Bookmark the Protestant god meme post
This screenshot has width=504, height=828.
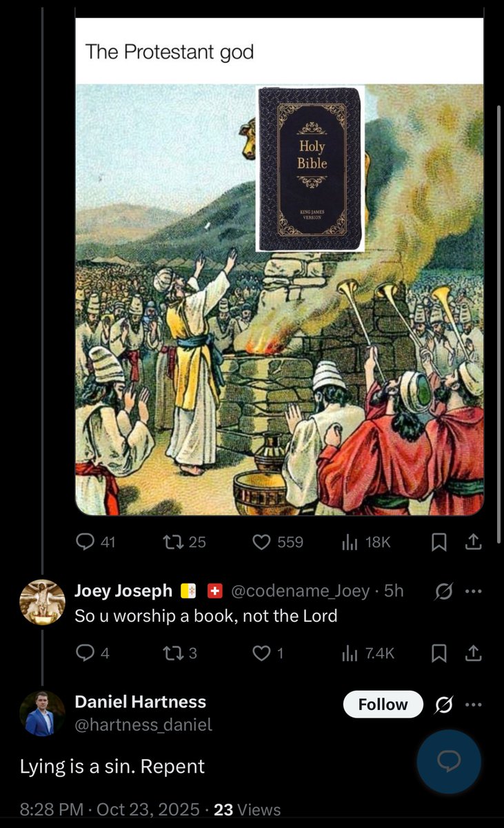coord(439,543)
